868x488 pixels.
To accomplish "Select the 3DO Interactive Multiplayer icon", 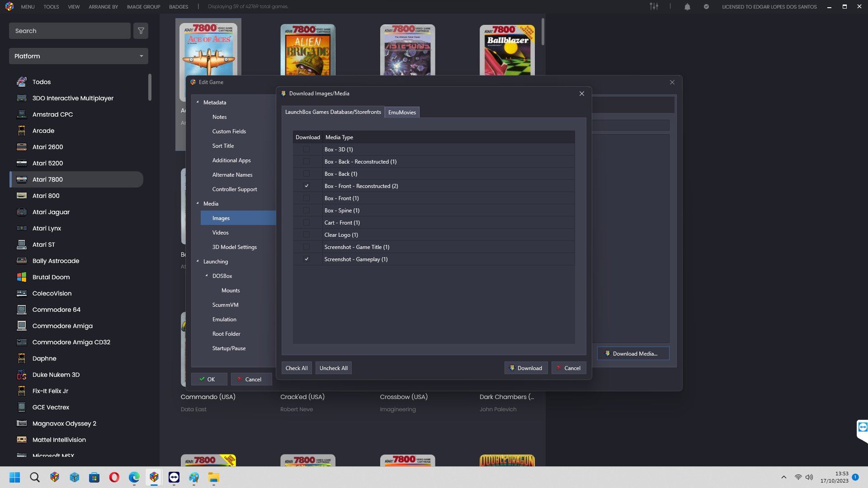I will coord(22,98).
